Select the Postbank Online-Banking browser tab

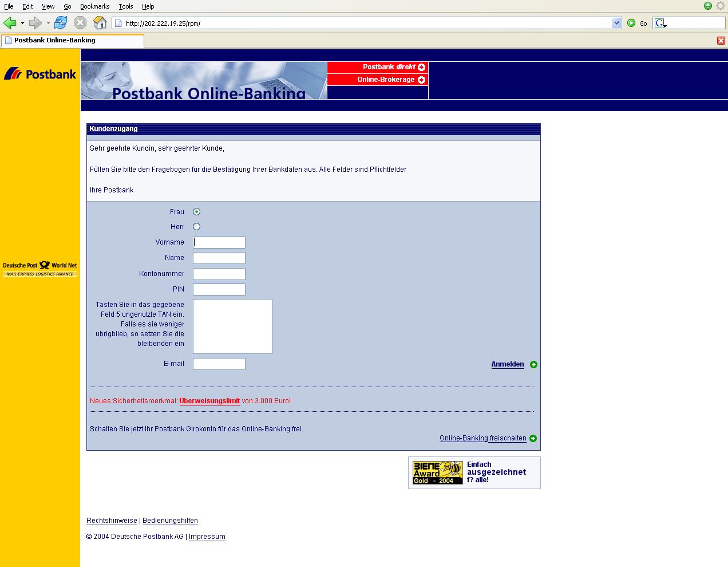click(73, 41)
